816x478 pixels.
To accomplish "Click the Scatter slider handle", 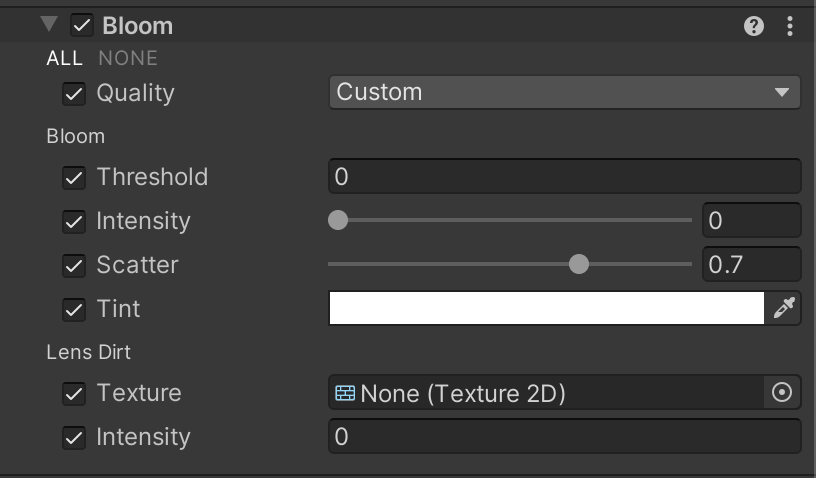I will point(579,265).
